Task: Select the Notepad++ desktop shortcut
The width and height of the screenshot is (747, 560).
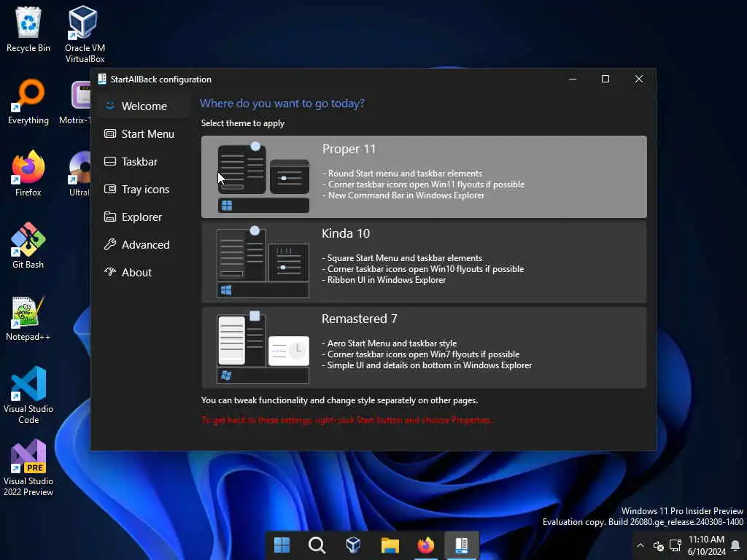Action: tap(28, 318)
